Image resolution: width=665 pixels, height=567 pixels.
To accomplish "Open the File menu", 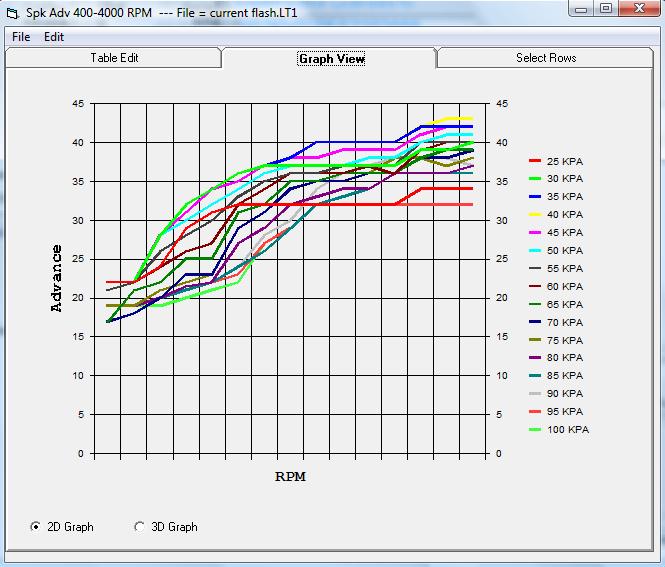I will pyautogui.click(x=21, y=37).
